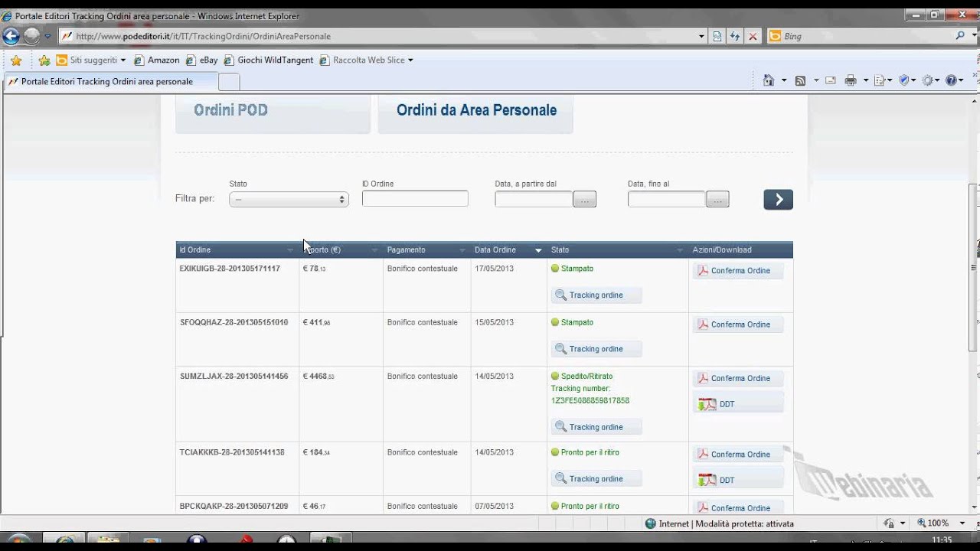Refresh the page with the refresh icon
This screenshot has width=980, height=551.
(x=735, y=36)
